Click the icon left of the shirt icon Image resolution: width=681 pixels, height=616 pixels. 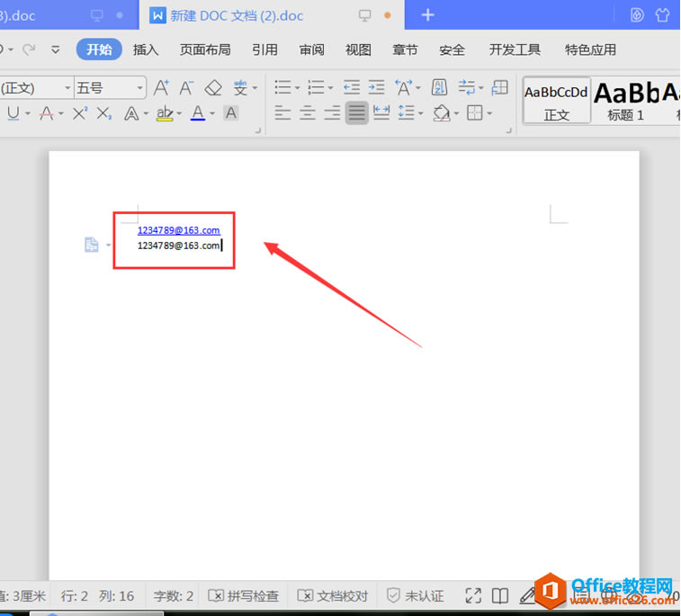coord(637,15)
